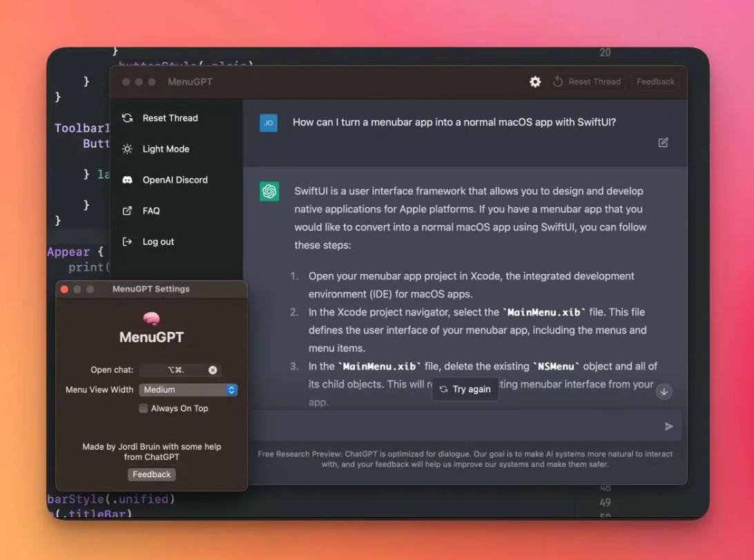The image size is (754, 560).
Task: Close the MenuGPT Settings window
Action: click(64, 289)
